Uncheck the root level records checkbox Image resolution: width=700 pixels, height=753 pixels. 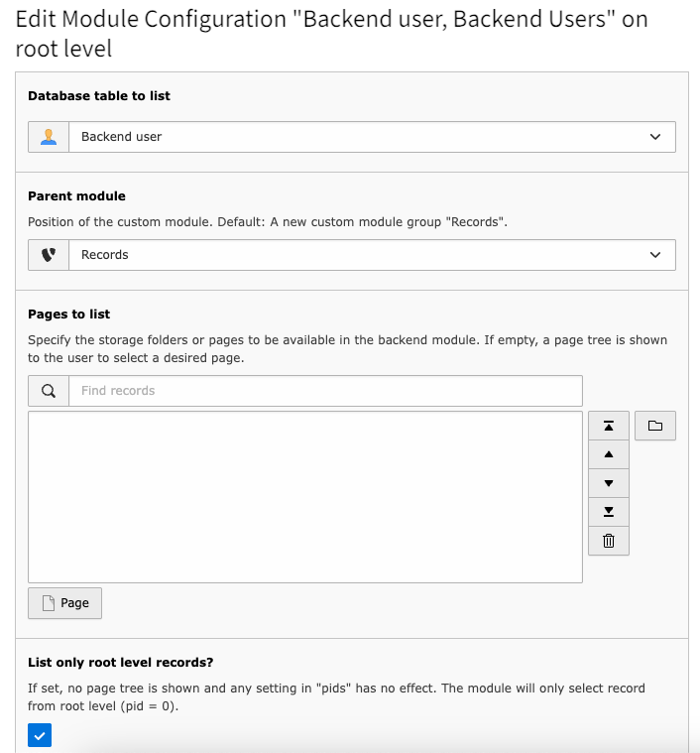40,735
